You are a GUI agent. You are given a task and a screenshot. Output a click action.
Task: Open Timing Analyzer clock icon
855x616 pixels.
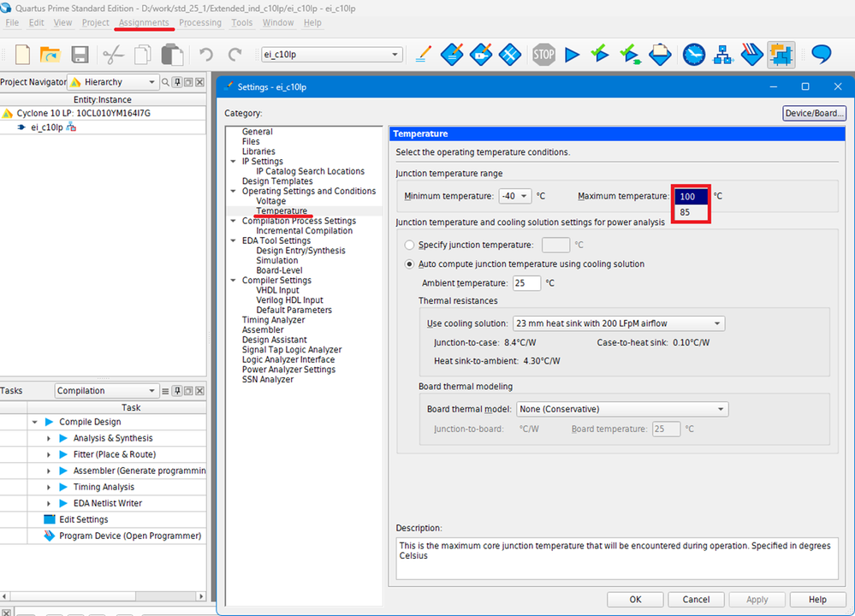(x=694, y=55)
